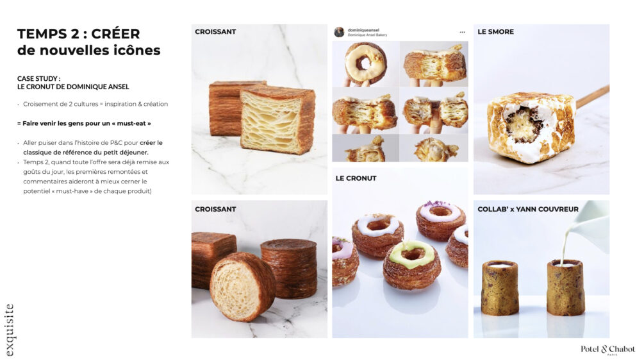Select the cut square croissant photo
Screen dimensions: 644x363
(260, 110)
